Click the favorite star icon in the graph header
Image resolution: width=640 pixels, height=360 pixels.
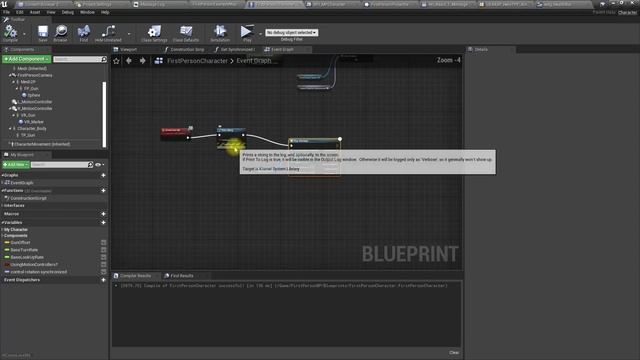point(116,61)
